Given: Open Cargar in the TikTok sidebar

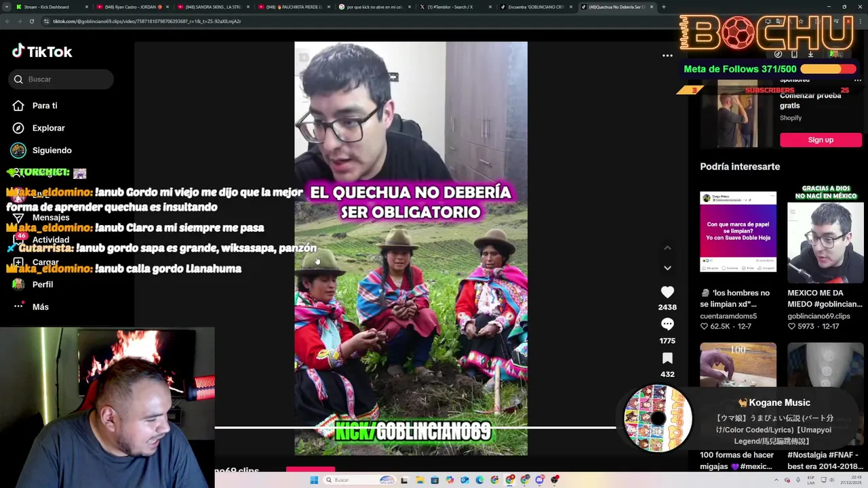Looking at the screenshot, I should click(45, 262).
